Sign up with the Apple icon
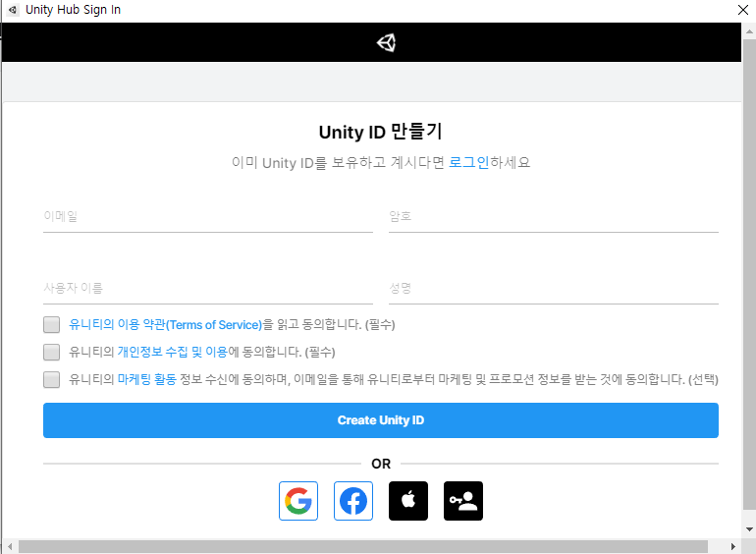Image resolution: width=756 pixels, height=554 pixels. coord(407,501)
